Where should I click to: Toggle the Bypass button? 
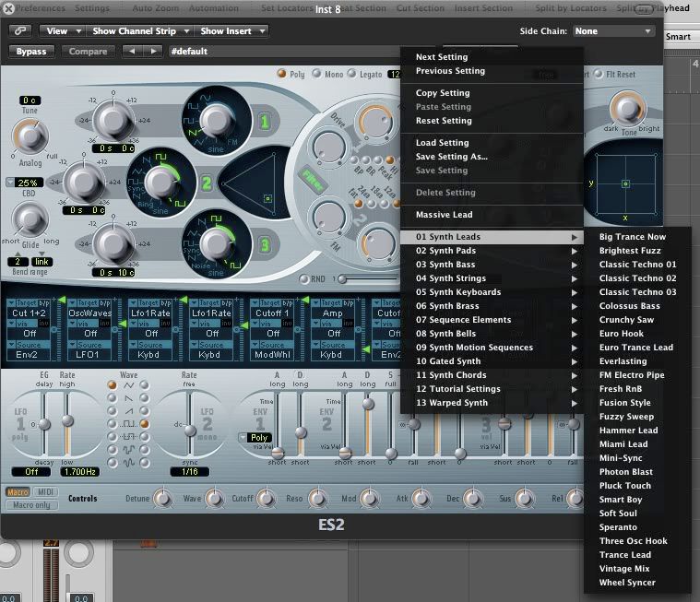click(x=31, y=52)
